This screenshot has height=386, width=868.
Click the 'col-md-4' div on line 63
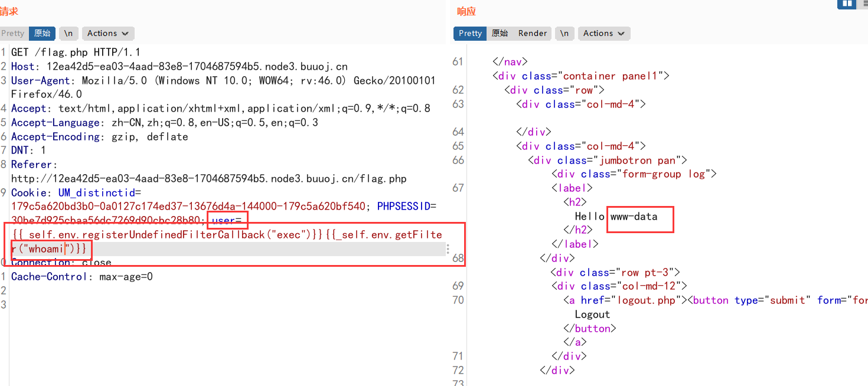pos(580,104)
